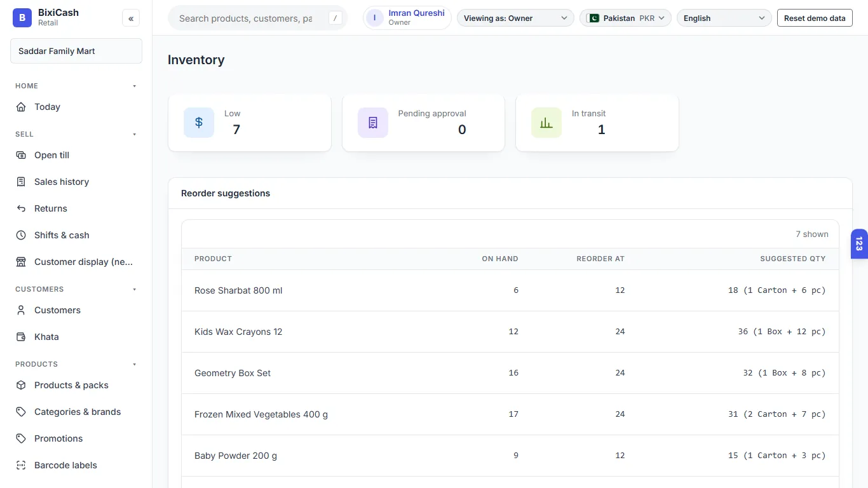This screenshot has width=868, height=488.
Task: Click the Open till icon
Action: [x=21, y=155]
